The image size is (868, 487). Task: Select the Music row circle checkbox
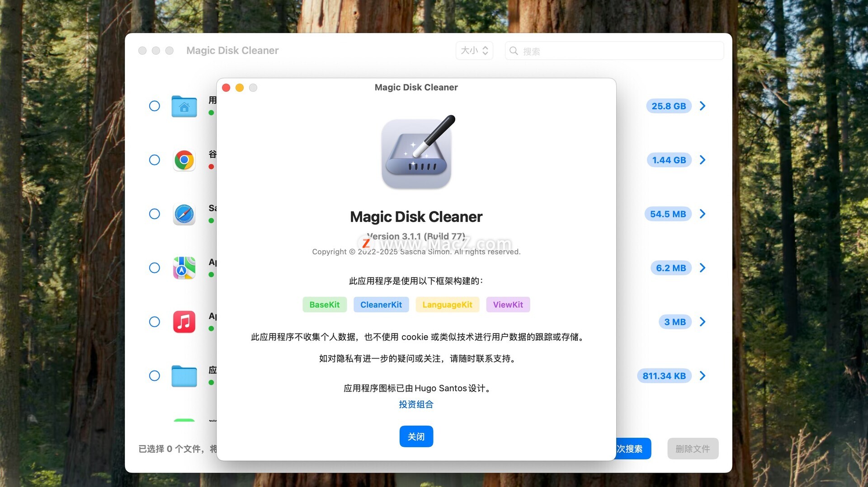155,322
